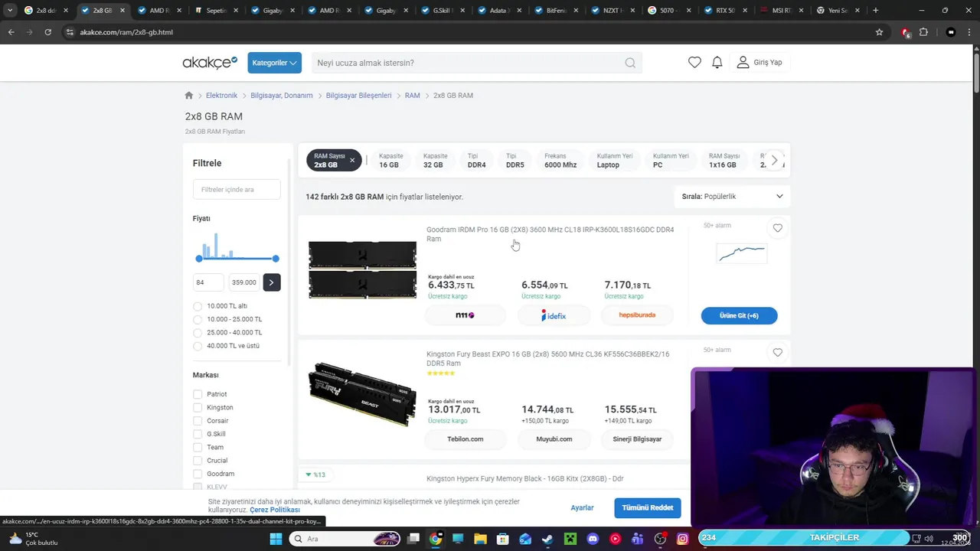Open Çerez Politikası link
Screen dimensions: 980x551
click(275, 510)
